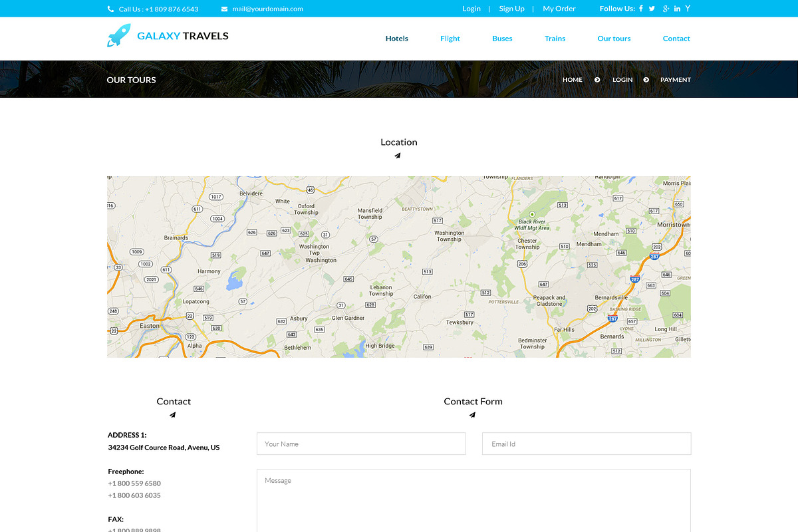Click Easton on the map
The width and height of the screenshot is (798, 532).
(150, 326)
